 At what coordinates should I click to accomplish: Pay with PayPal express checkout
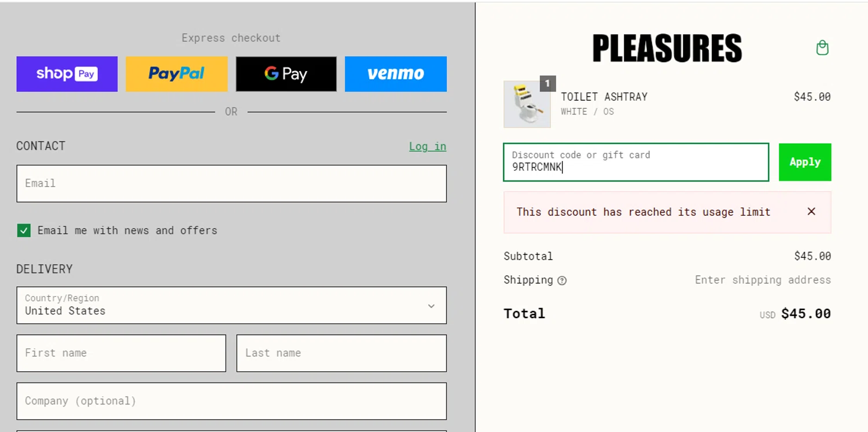tap(176, 73)
